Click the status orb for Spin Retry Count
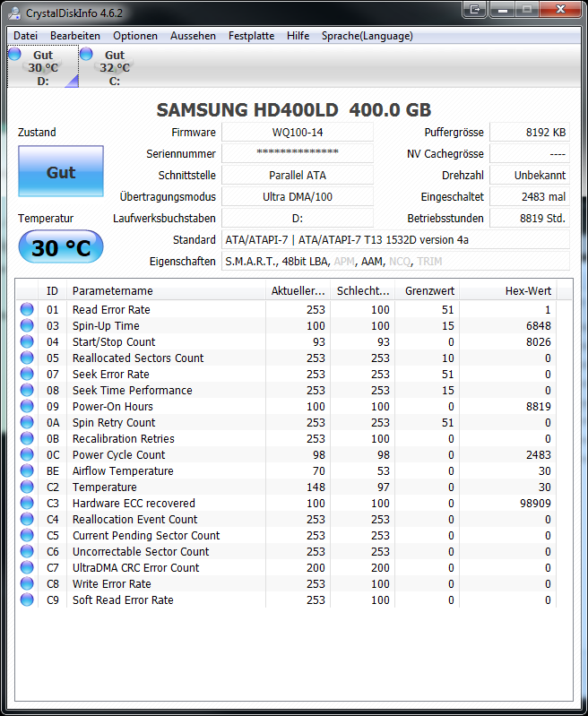588x716 pixels. (27, 422)
